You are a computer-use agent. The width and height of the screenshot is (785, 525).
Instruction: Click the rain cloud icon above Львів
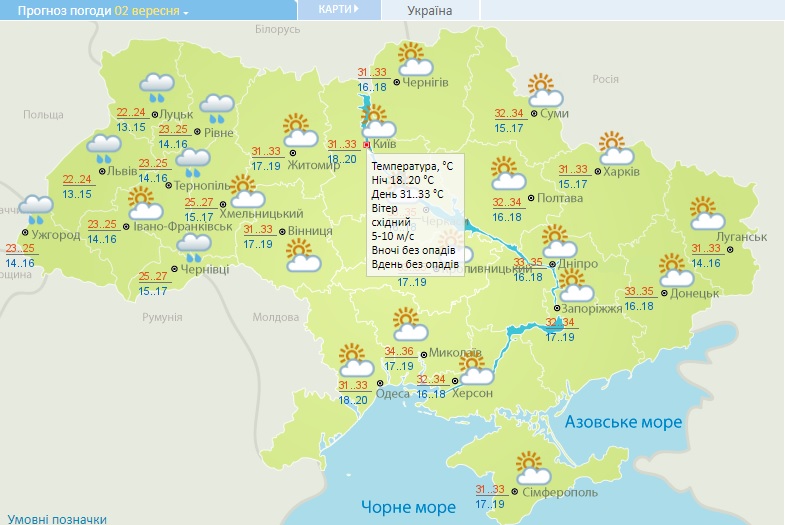104,149
